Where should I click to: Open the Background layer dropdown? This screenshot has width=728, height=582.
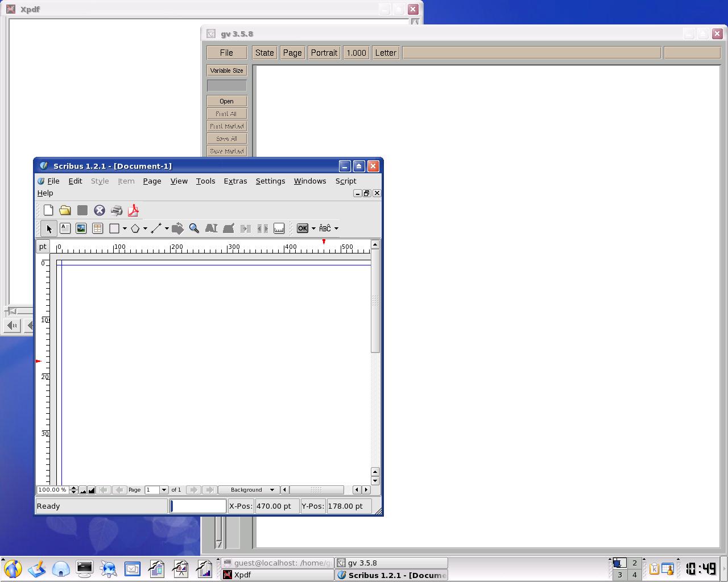click(249, 490)
